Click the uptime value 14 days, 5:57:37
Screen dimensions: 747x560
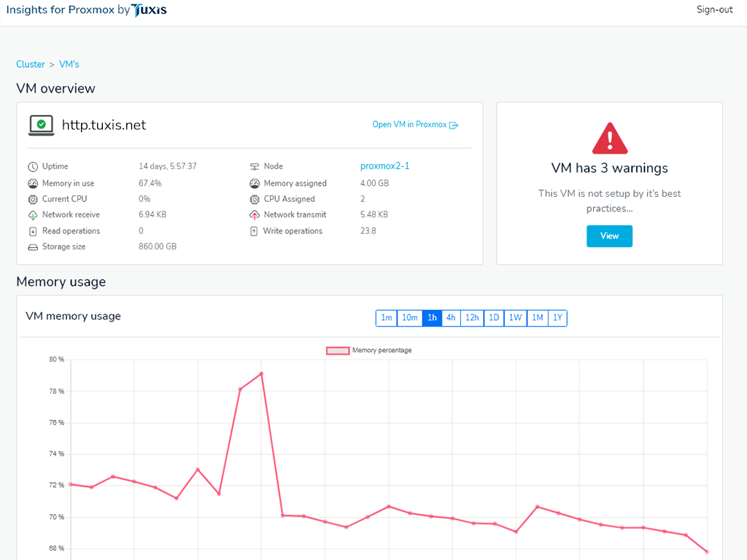[x=168, y=167]
